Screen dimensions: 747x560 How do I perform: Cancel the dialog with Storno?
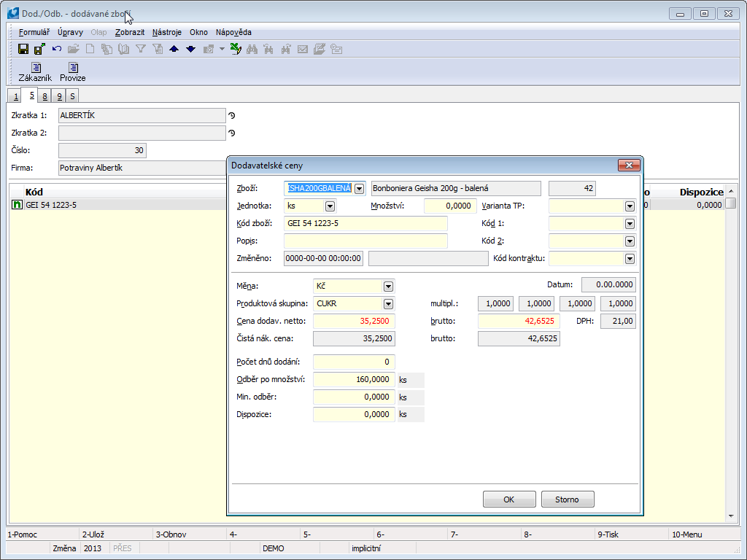[568, 499]
